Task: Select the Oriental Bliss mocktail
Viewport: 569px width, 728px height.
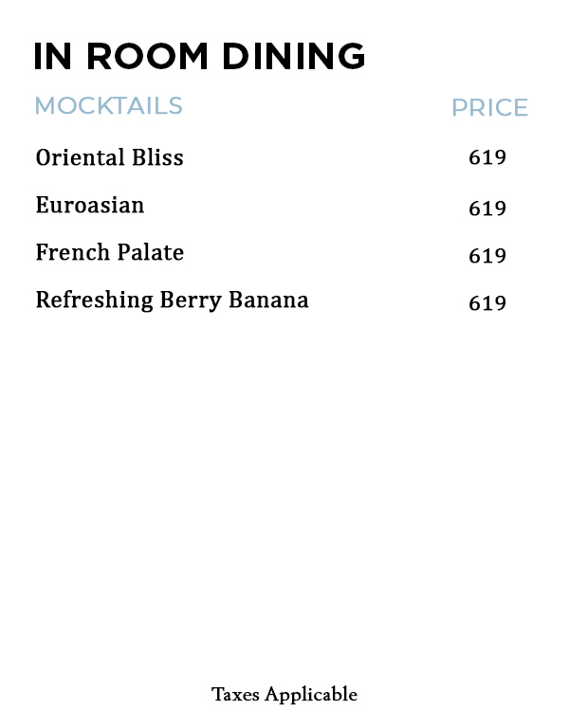Action: click(x=109, y=157)
